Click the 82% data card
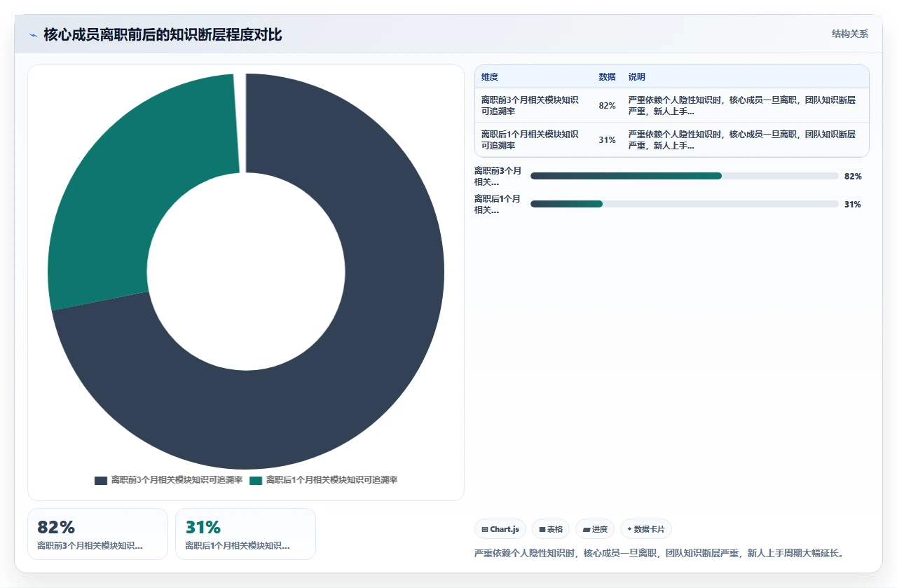 click(97, 534)
